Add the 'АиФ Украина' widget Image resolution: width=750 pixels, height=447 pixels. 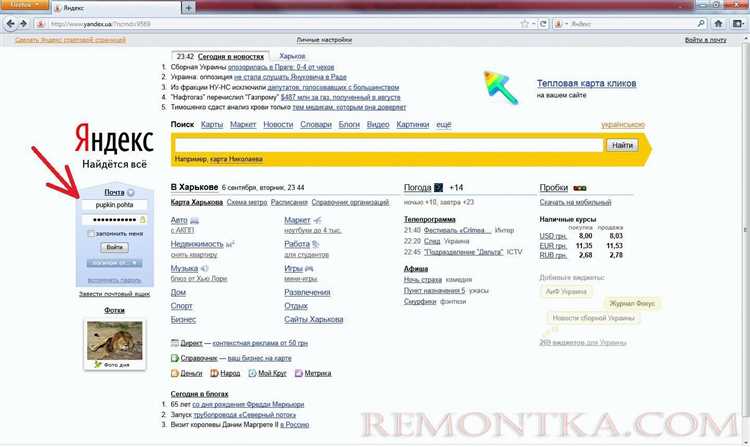click(566, 291)
